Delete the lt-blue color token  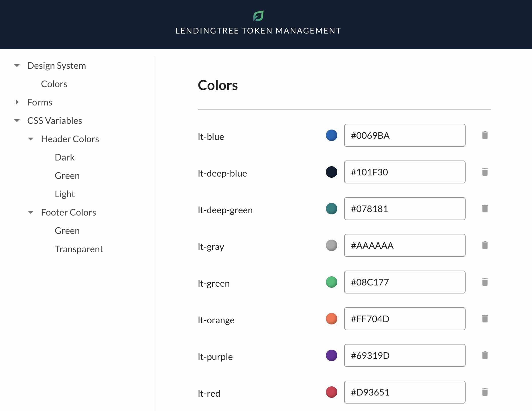point(485,135)
